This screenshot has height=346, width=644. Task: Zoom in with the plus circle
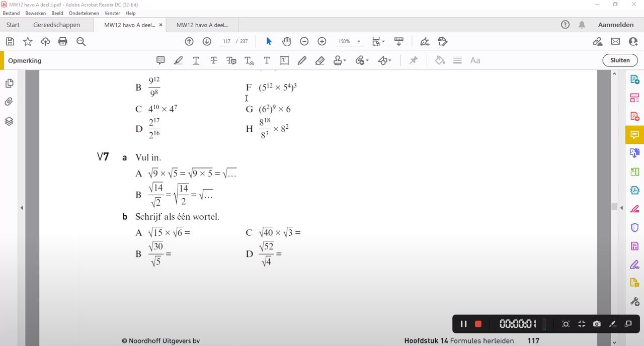point(322,41)
